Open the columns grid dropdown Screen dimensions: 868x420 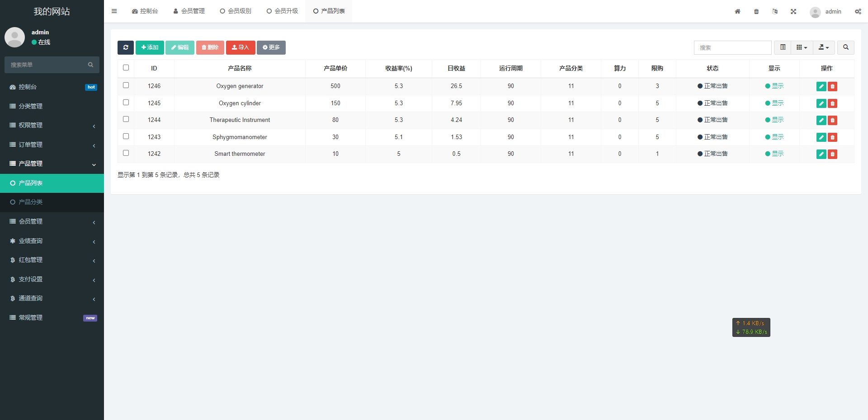coord(802,47)
